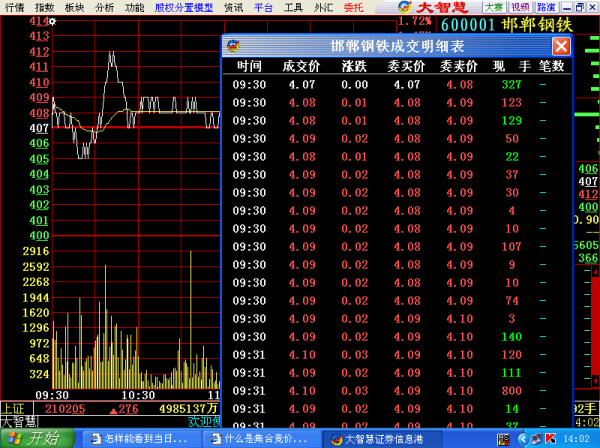Click the 笔数 column header
600x448 pixels.
click(x=551, y=66)
